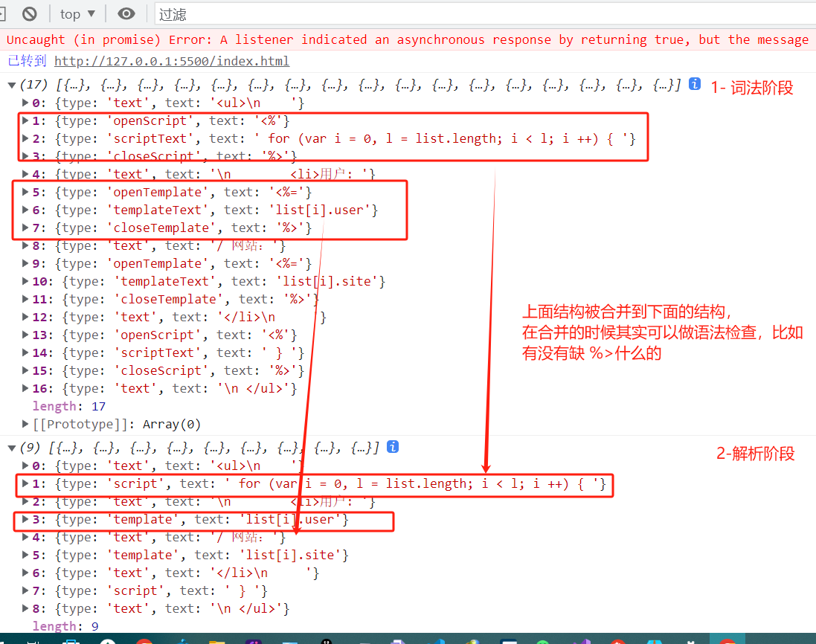This screenshot has width=816, height=644.
Task: Expand item 8 text '\n </ul>' in second array
Action: point(25,608)
